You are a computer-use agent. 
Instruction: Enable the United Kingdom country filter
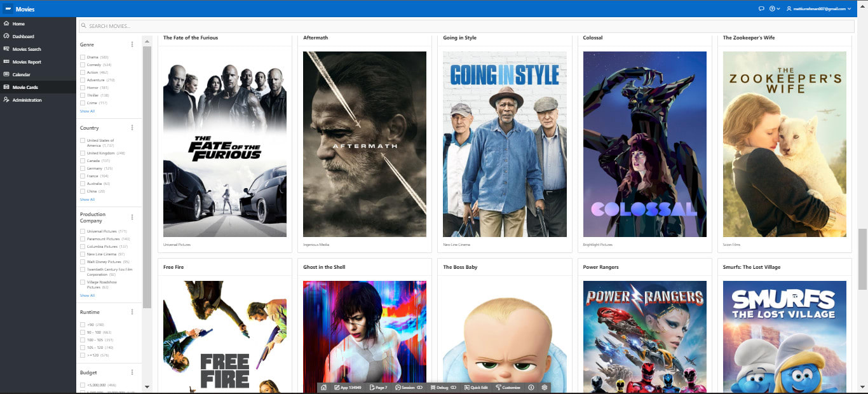pos(83,153)
